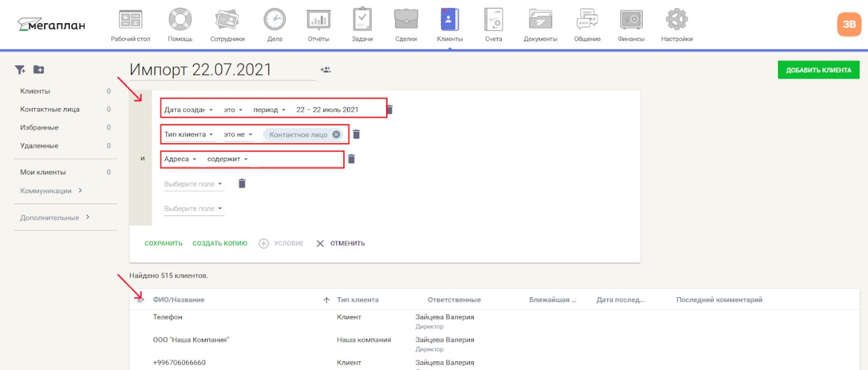
Task: Open the Счета invoices icon
Action: pyautogui.click(x=494, y=19)
